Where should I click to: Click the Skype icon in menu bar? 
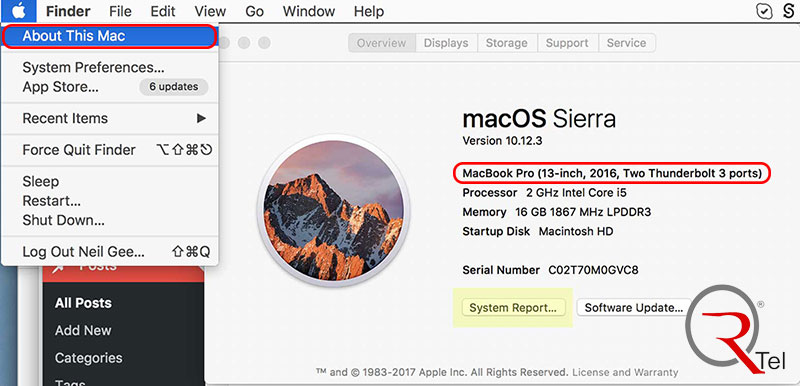789,11
